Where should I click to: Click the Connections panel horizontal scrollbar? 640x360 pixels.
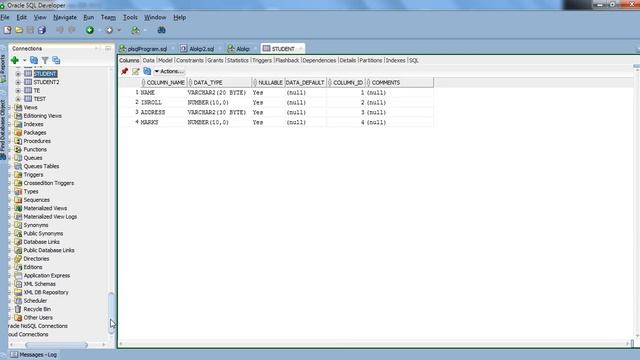point(56,345)
